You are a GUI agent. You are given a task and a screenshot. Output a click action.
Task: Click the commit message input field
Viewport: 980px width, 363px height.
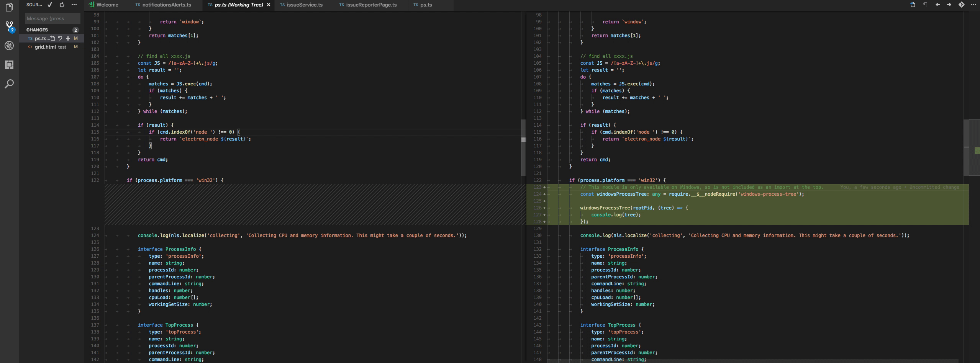52,18
